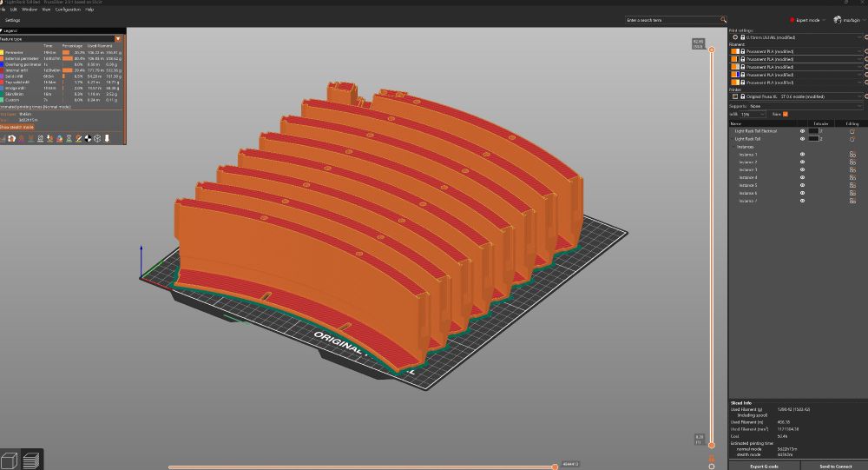Image resolution: width=868 pixels, height=470 pixels.
Task: Hide Instance 3 using its eye icon
Action: (802, 170)
